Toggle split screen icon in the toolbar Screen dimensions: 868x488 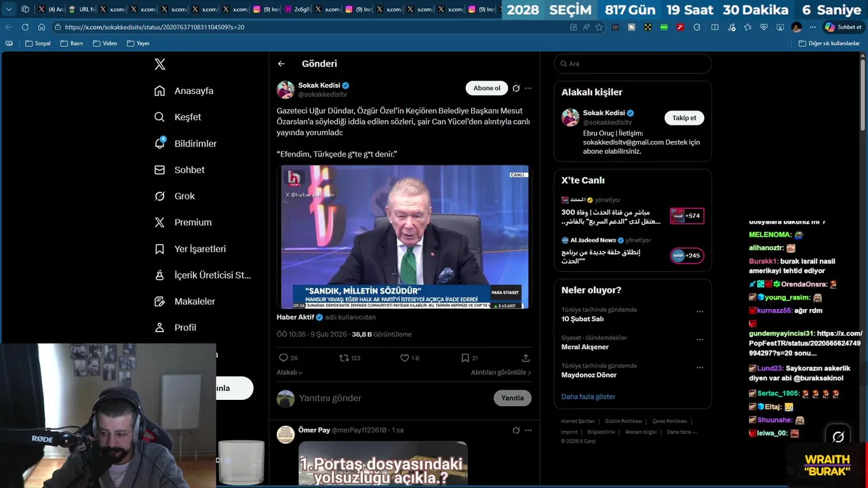coord(715,27)
